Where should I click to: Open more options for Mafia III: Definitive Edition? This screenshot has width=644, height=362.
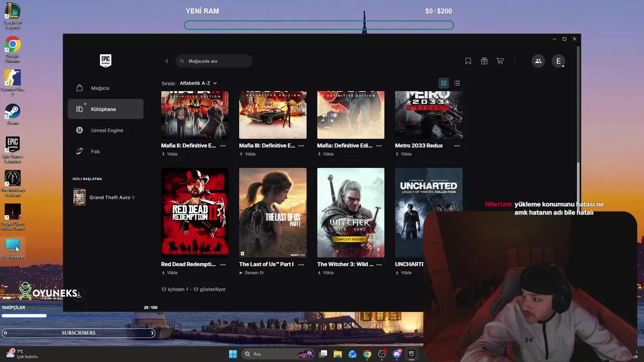[x=301, y=145]
